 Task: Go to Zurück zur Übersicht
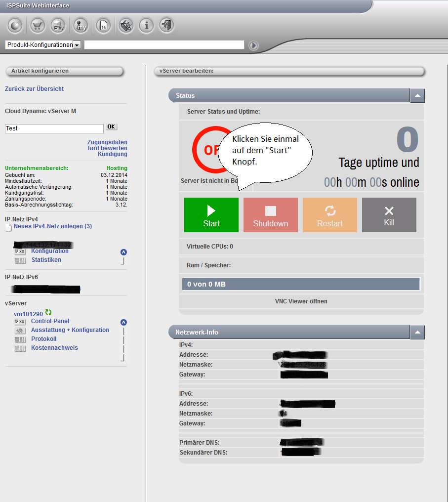[34, 89]
